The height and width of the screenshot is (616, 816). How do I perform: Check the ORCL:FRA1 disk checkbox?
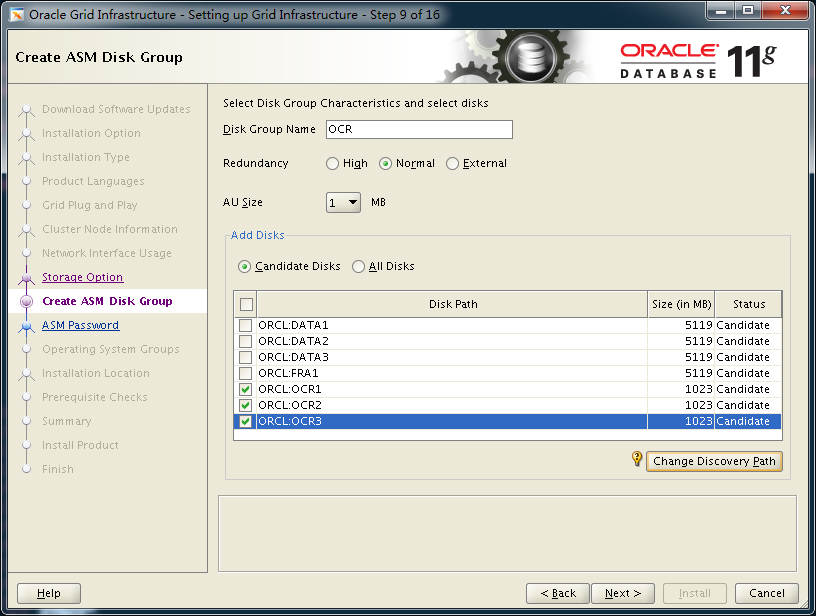(x=246, y=373)
